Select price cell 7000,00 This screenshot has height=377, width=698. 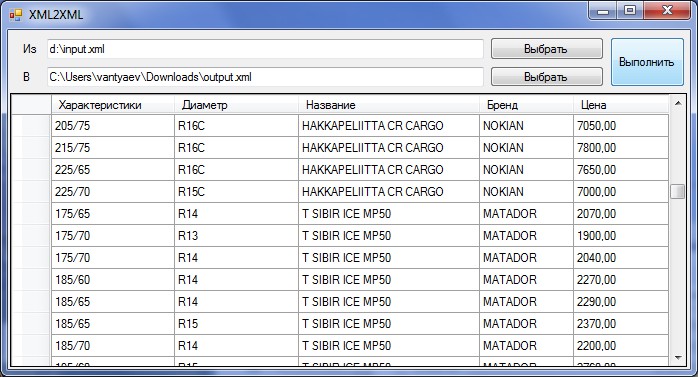(x=621, y=191)
